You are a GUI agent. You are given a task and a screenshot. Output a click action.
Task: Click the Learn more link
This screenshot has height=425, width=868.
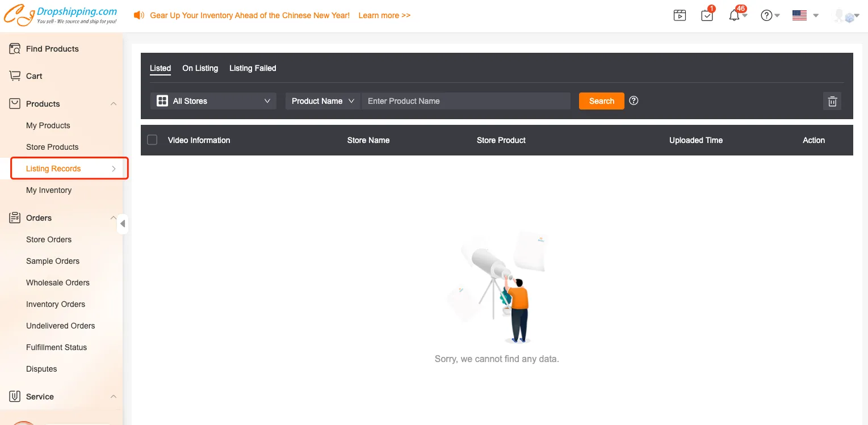384,15
